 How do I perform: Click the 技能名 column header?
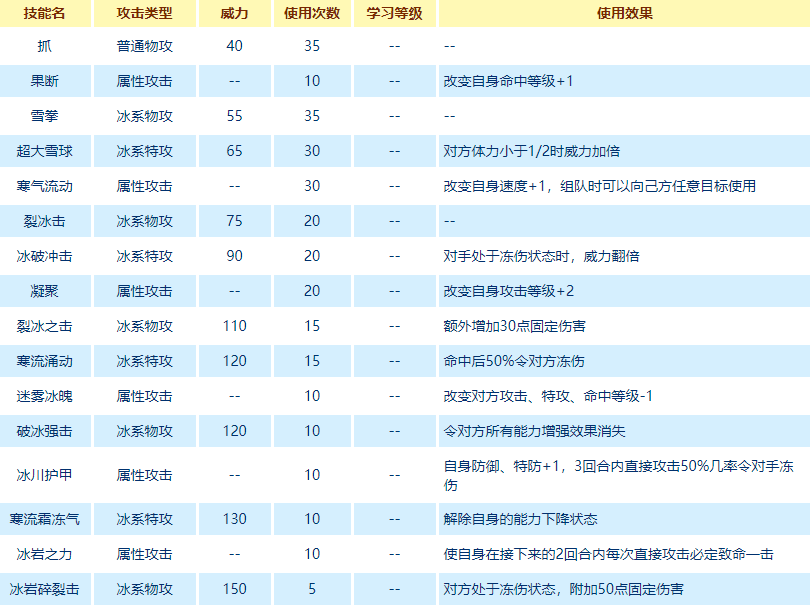tap(45, 14)
